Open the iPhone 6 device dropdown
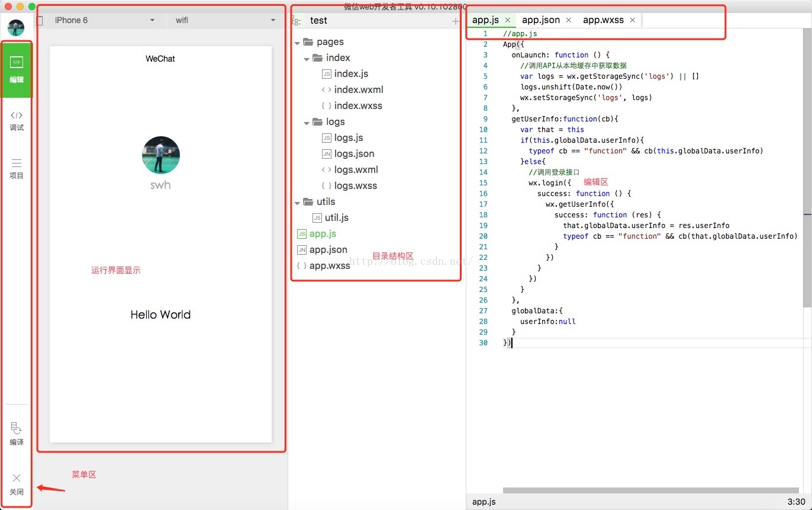The height and width of the screenshot is (510, 812). (x=105, y=20)
